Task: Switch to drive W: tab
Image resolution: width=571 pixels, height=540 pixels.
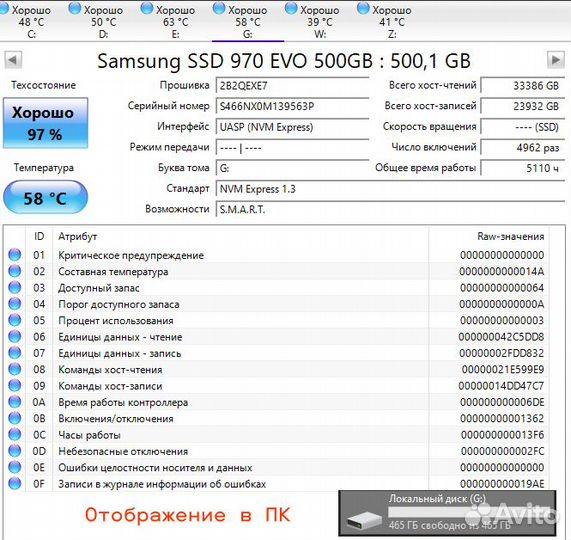Action: [x=319, y=21]
